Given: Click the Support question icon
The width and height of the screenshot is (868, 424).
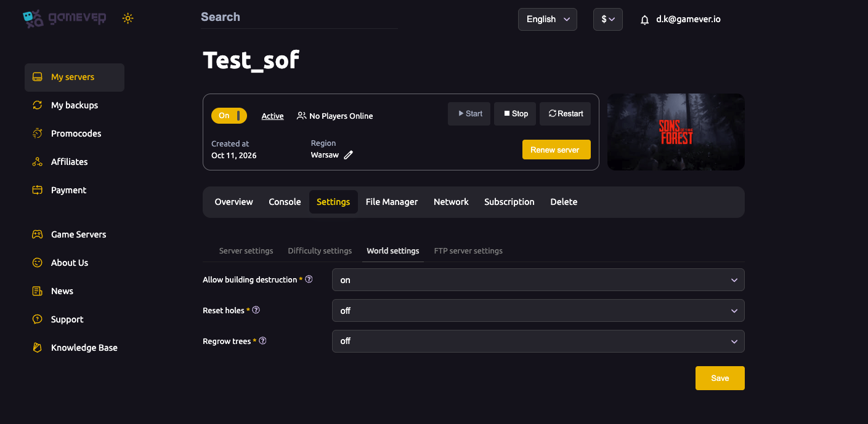Looking at the screenshot, I should click(38, 319).
